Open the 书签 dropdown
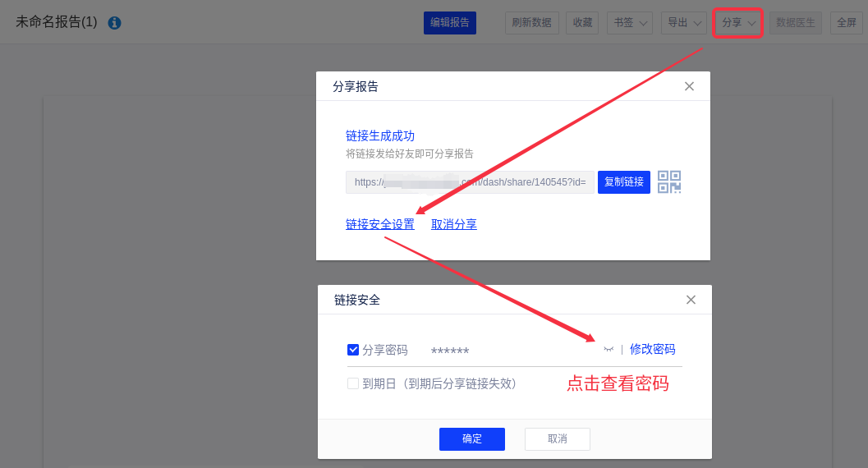868x468 pixels. [x=630, y=23]
